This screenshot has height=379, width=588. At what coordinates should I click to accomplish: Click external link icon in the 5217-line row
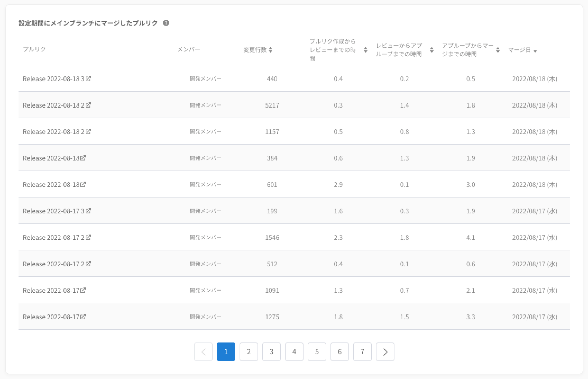[x=88, y=105]
